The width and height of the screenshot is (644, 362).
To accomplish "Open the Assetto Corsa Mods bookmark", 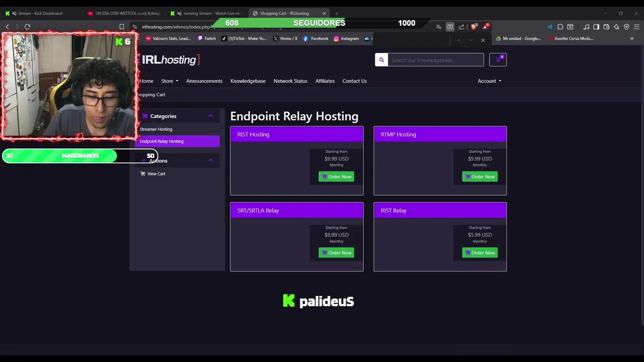I will click(x=571, y=38).
